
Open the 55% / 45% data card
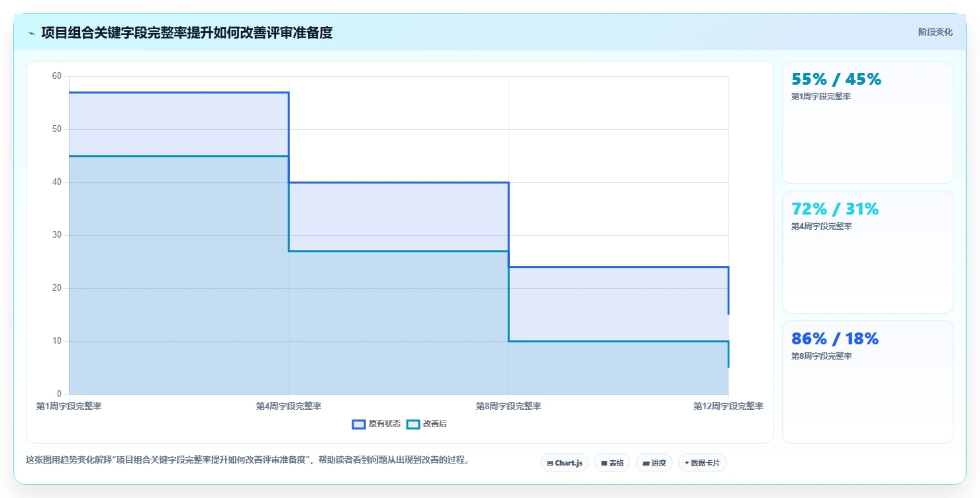coord(868,123)
